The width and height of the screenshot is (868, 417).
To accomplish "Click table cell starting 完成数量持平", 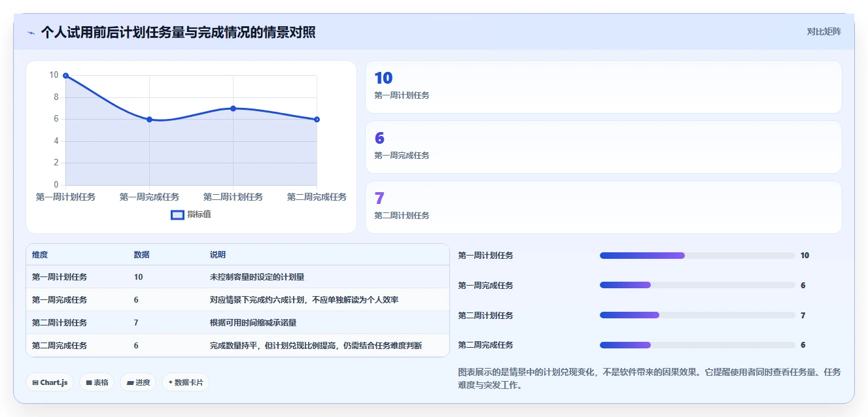I will [x=316, y=346].
